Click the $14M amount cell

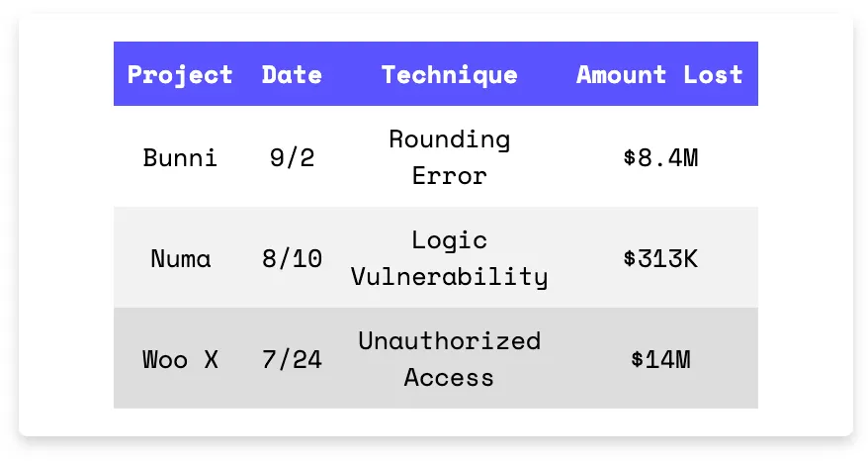(659, 359)
